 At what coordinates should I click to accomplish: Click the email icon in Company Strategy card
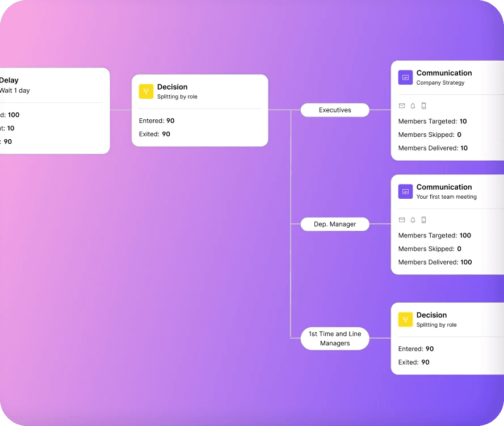[x=402, y=106]
